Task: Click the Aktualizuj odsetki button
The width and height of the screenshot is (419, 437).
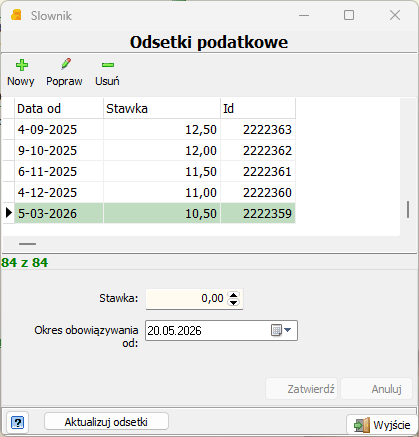Action: (x=106, y=422)
